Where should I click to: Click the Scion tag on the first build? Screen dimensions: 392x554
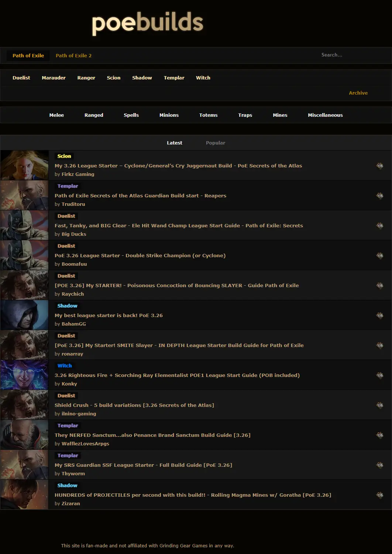[x=64, y=156]
